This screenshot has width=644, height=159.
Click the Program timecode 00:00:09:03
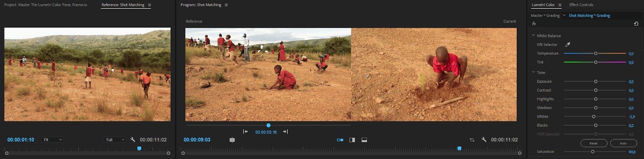pyautogui.click(x=197, y=140)
